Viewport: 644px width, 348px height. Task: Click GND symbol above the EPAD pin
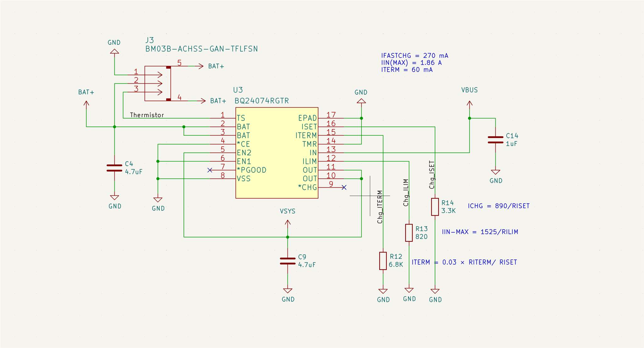pos(361,101)
